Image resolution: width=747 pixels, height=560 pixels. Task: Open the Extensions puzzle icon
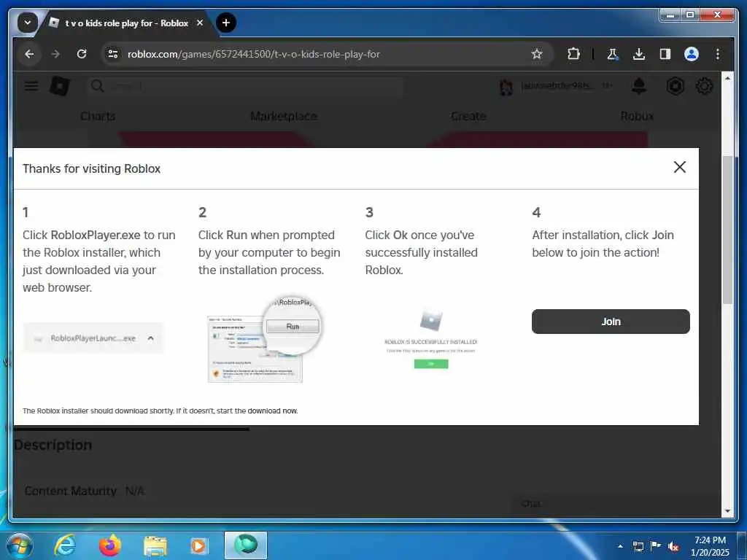point(573,54)
